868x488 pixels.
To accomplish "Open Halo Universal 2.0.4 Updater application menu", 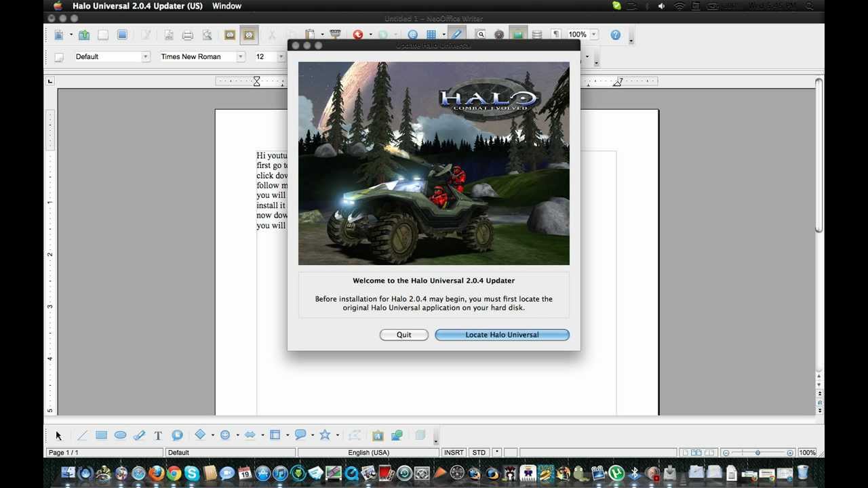I will tap(138, 6).
